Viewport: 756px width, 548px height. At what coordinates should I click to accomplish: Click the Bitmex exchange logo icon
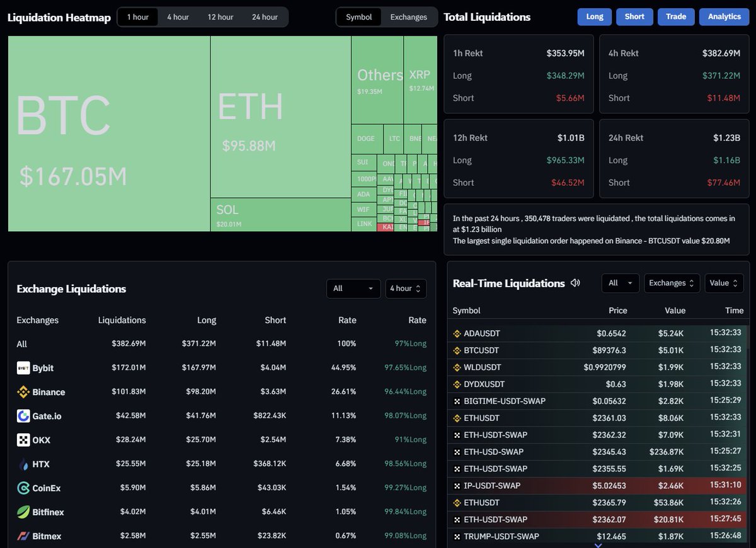pos(23,536)
